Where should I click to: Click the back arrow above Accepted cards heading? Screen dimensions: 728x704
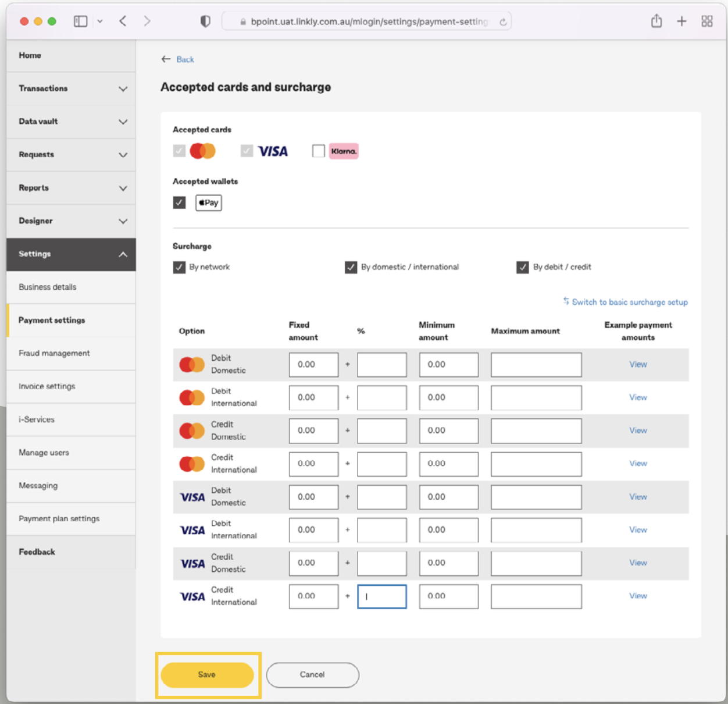click(166, 59)
